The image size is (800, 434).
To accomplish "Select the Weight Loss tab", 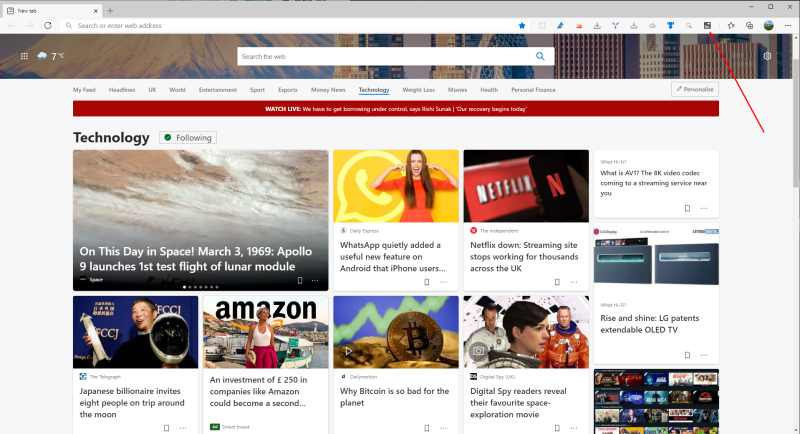I will pyautogui.click(x=418, y=90).
